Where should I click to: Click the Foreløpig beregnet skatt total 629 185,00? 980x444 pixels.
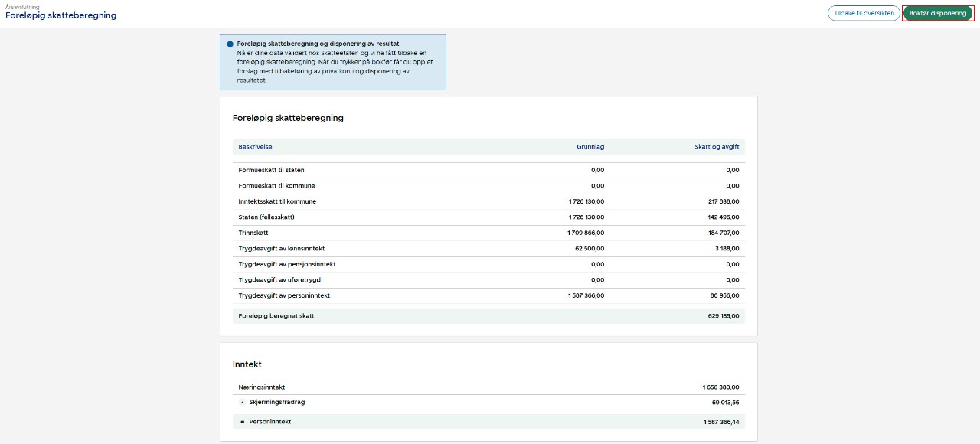724,316
